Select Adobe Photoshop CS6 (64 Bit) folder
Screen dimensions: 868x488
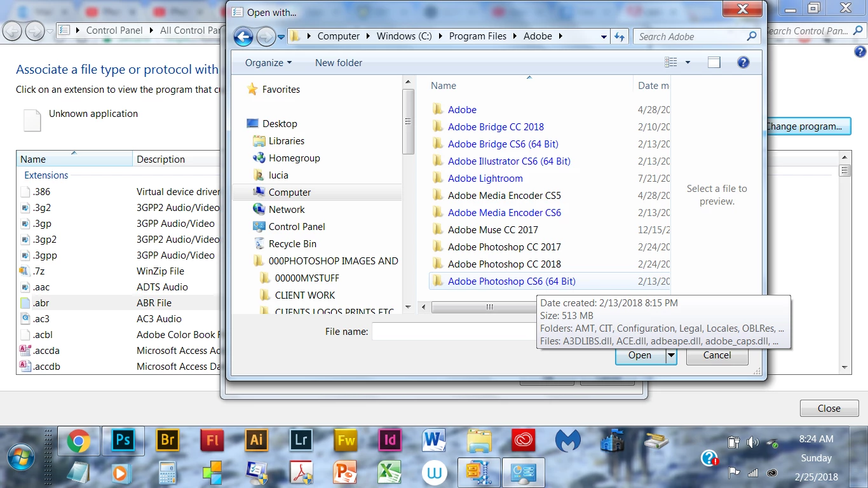coord(512,281)
